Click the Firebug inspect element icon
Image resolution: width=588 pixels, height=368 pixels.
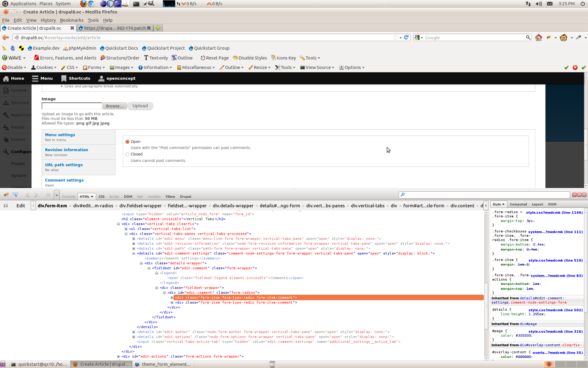(15, 195)
